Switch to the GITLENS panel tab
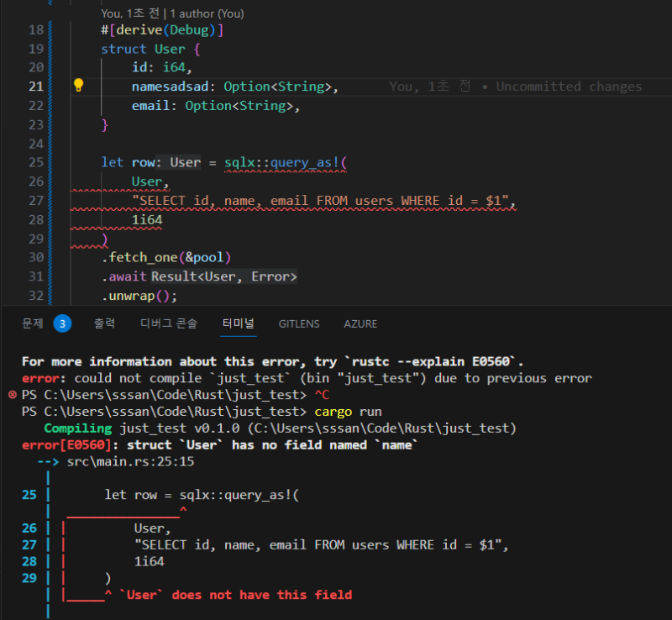This screenshot has height=620, width=672. 298,323
